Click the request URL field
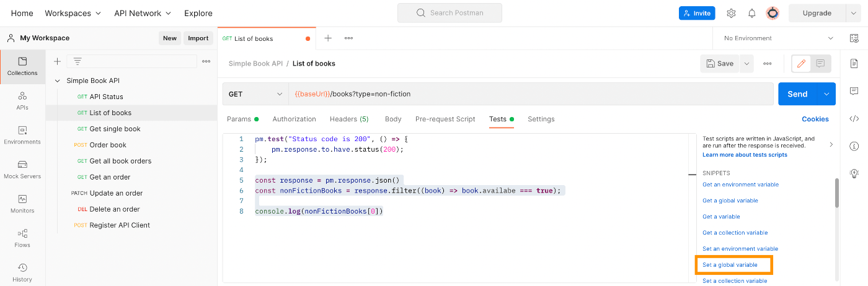This screenshot has width=868, height=286. (x=531, y=94)
